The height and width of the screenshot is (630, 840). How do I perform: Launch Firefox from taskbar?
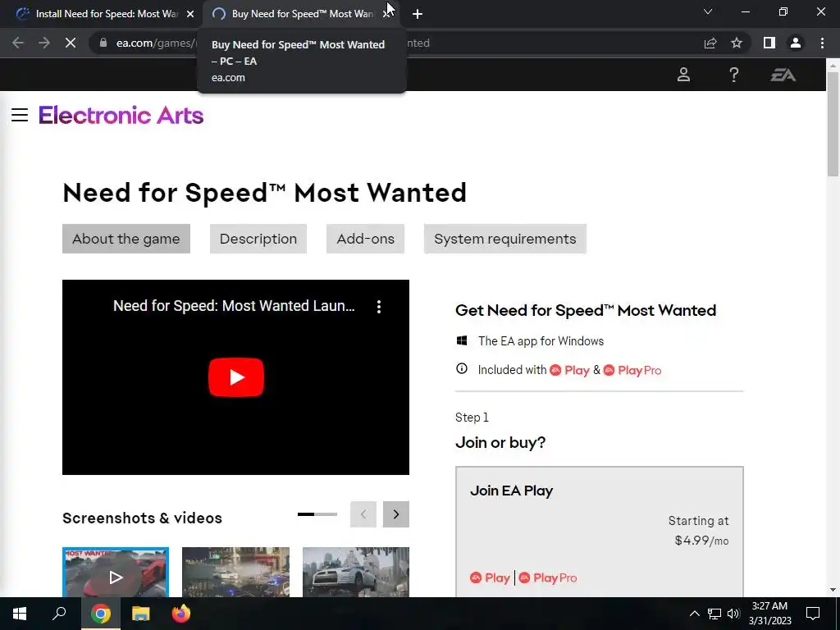click(x=181, y=614)
